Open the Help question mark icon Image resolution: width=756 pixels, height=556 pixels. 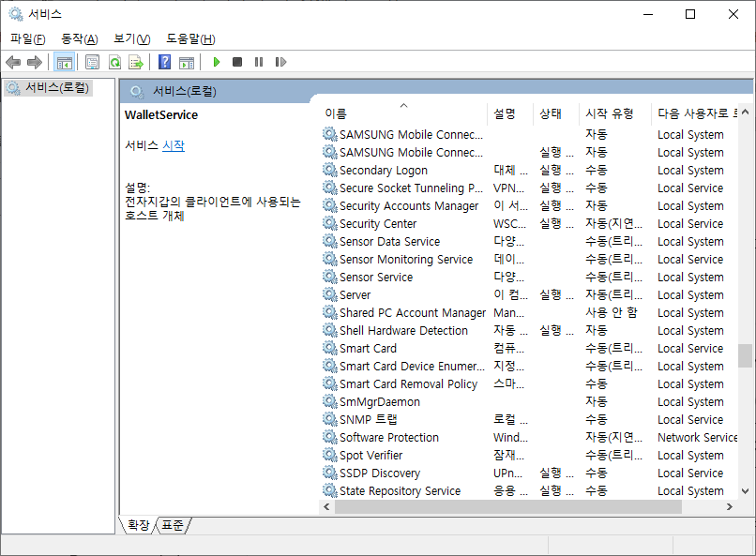click(x=164, y=62)
